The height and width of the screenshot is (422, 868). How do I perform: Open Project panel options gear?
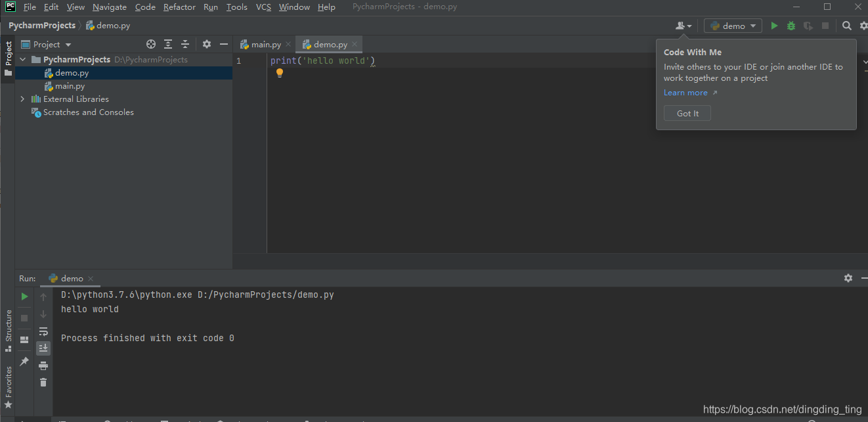point(207,44)
